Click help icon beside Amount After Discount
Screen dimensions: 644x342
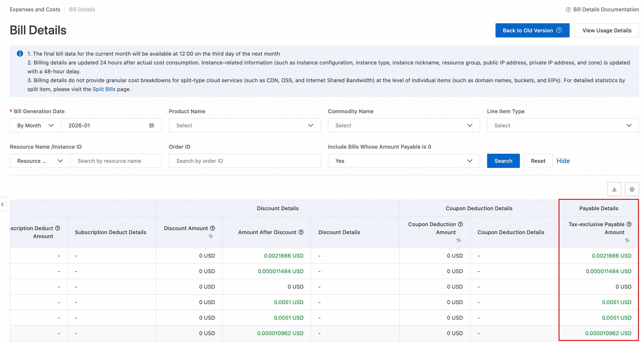click(301, 232)
